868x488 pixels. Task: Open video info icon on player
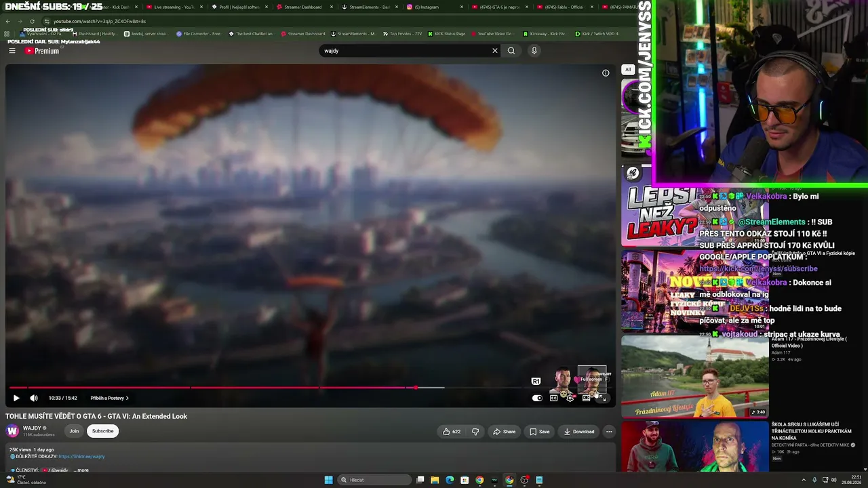click(x=606, y=73)
